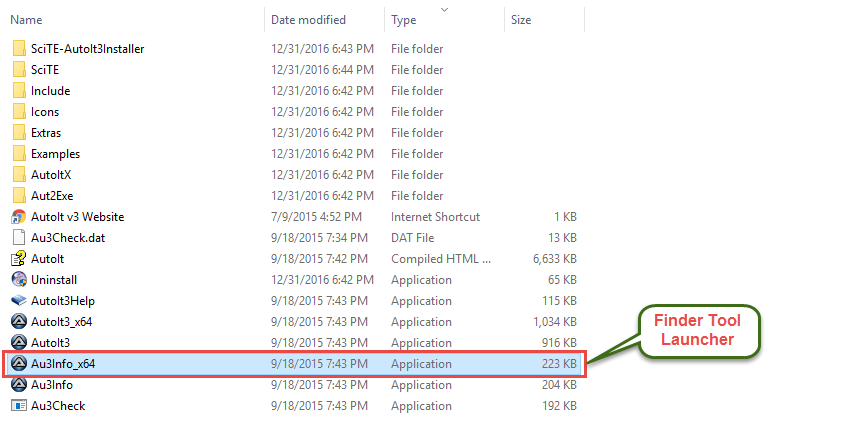Click the Au3Check application icon
853x443 pixels.
tap(19, 405)
